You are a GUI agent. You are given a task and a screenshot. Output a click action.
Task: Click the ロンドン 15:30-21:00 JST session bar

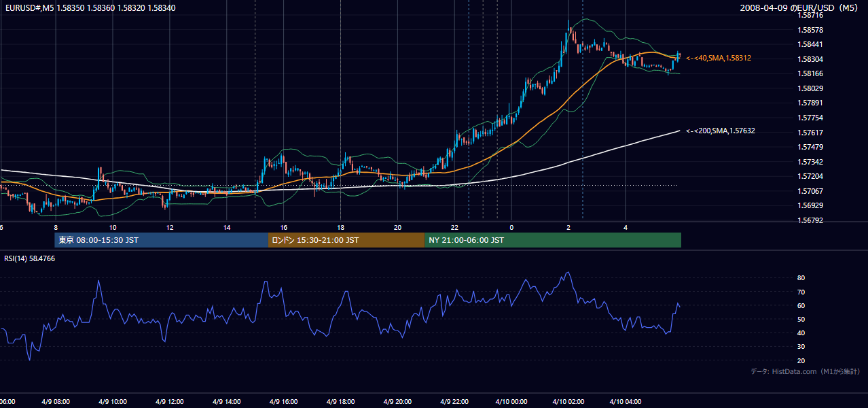[346, 240]
